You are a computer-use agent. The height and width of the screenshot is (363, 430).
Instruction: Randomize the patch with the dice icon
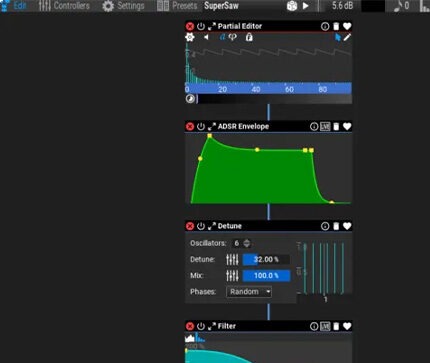[292, 6]
